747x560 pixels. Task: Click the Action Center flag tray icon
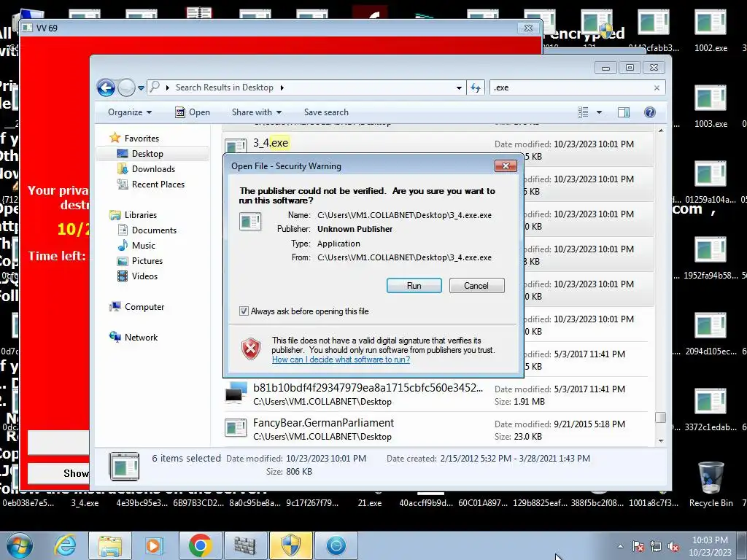pyautogui.click(x=638, y=546)
